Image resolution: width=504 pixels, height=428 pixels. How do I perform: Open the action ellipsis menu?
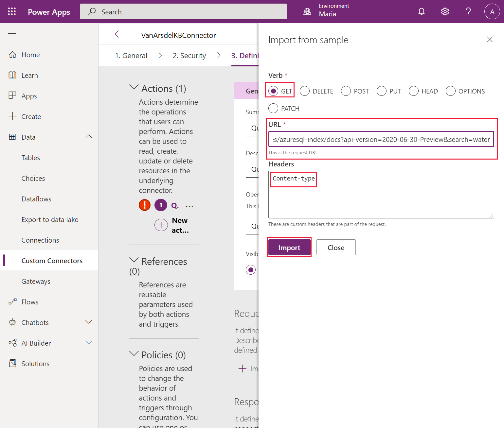[x=189, y=206]
